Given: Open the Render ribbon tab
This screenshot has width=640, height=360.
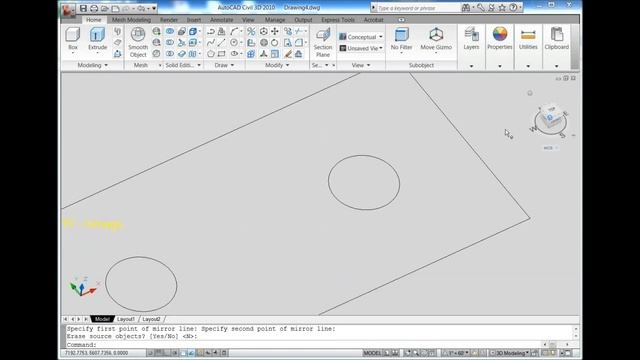Looking at the screenshot, I should (x=169, y=20).
